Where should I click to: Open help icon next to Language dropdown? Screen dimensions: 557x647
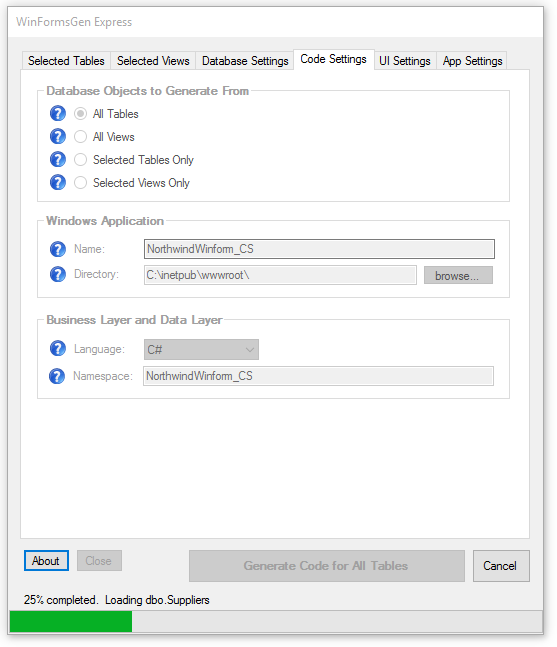coord(58,349)
